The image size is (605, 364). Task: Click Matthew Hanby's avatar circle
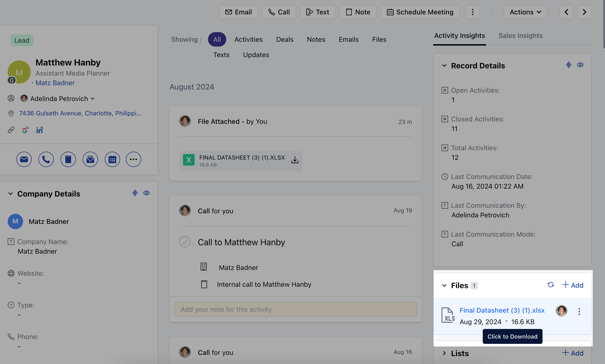(19, 72)
